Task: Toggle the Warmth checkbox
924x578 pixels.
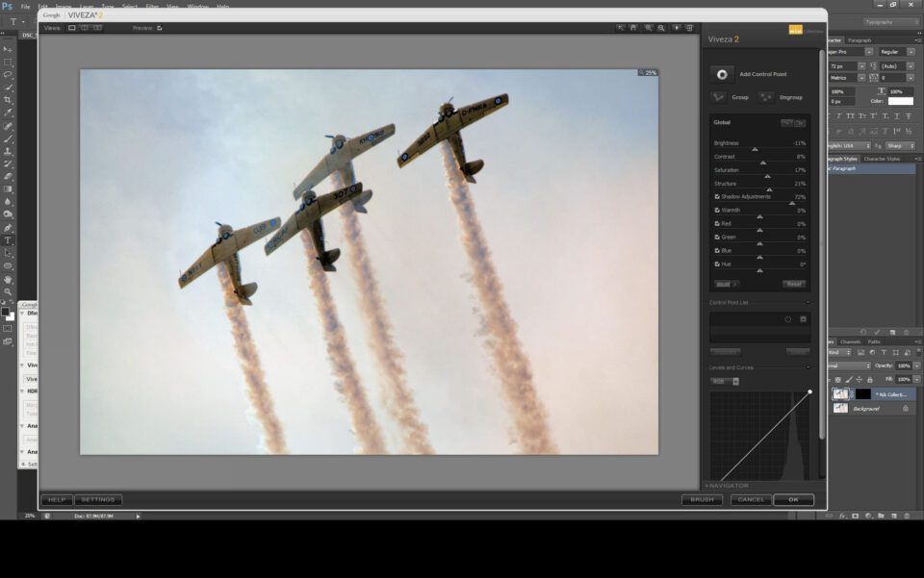Action: pyautogui.click(x=717, y=210)
